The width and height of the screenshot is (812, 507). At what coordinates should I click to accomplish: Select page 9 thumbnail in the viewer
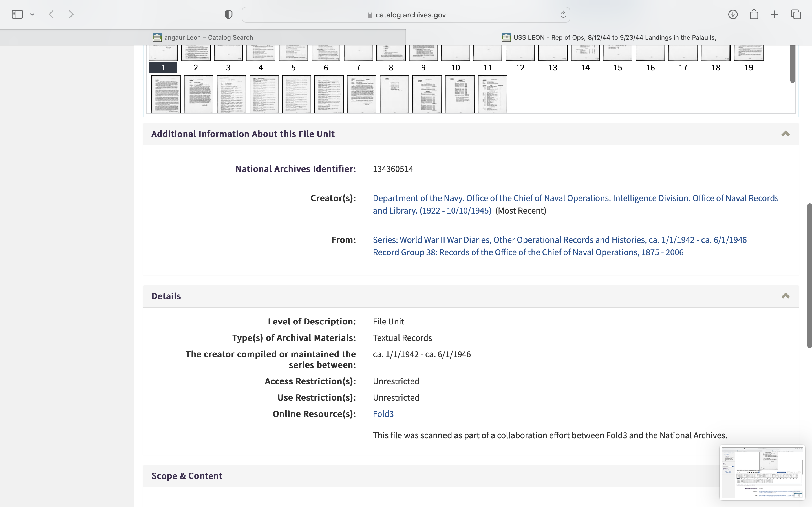423,54
